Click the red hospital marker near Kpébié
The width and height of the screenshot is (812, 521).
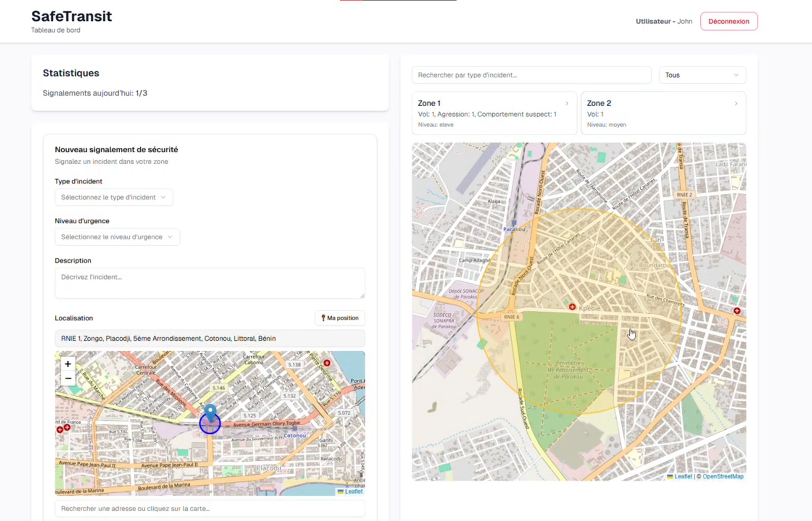[x=572, y=307]
